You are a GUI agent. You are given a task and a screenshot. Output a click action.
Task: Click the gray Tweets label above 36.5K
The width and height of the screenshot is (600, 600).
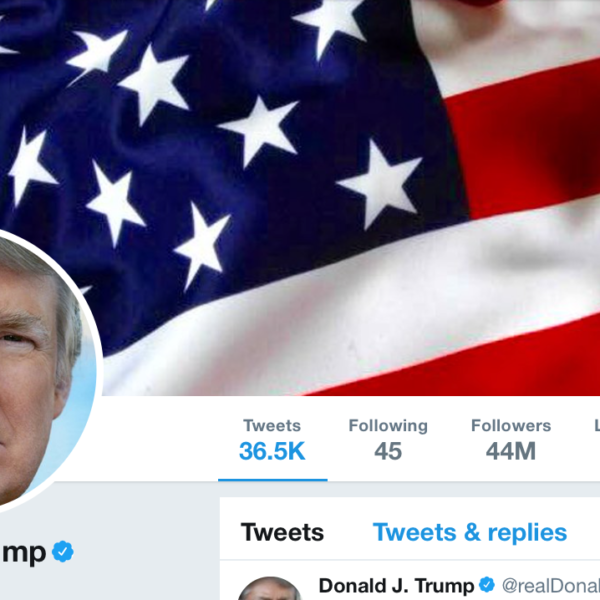tap(272, 426)
